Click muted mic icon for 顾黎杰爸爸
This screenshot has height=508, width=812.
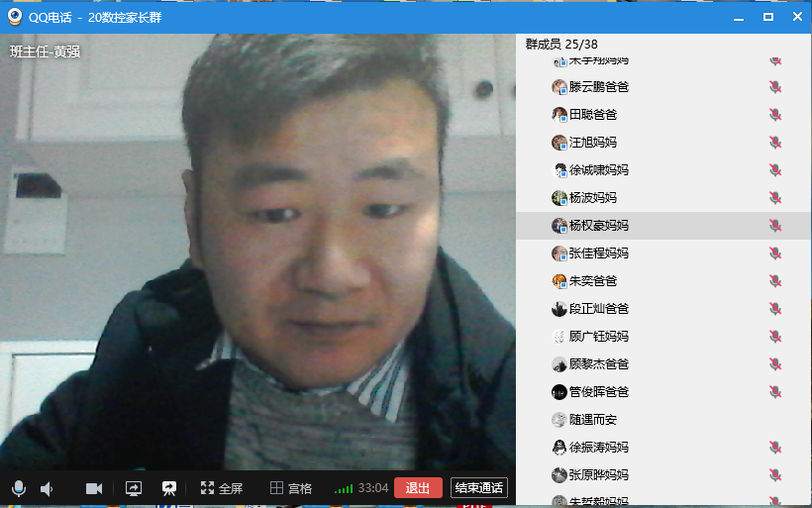[775, 364]
